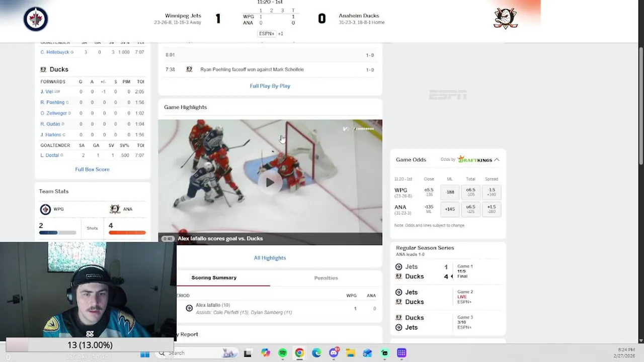Open Discord from the taskbar
The width and height of the screenshot is (644, 362).
click(334, 353)
